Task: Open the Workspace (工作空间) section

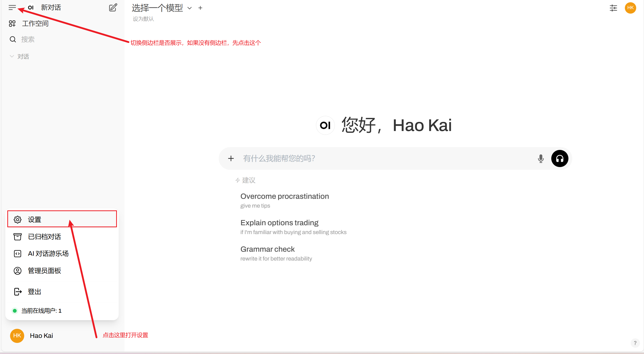Action: [x=35, y=23]
